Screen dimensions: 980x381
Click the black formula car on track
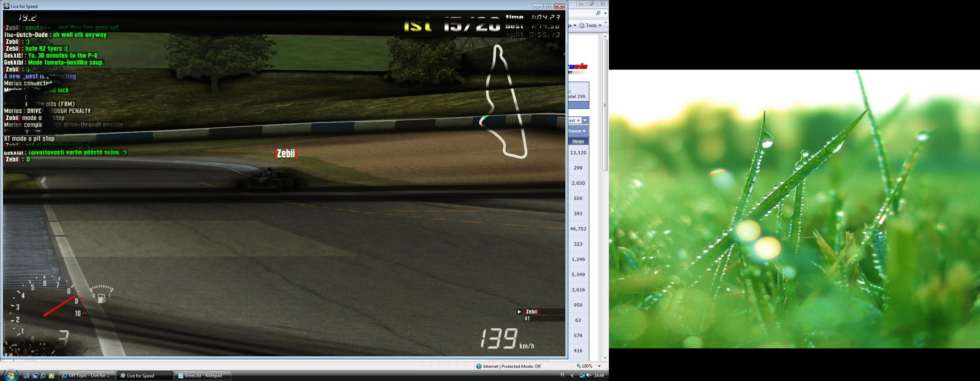270,179
